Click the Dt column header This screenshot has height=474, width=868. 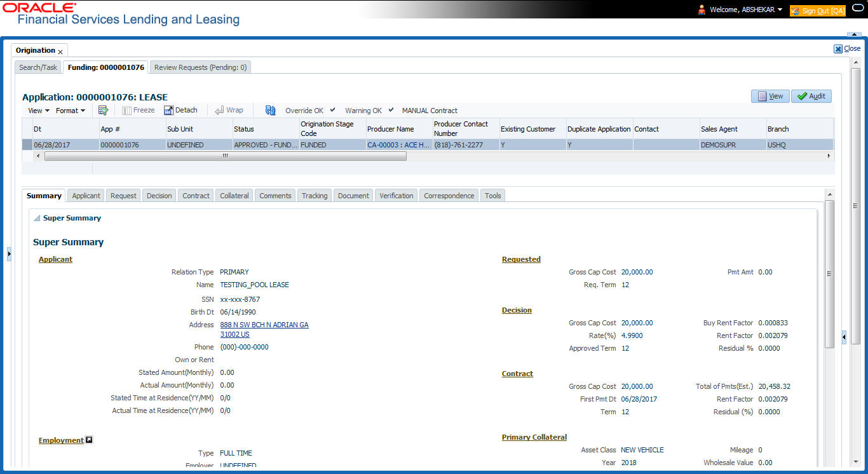click(x=65, y=129)
